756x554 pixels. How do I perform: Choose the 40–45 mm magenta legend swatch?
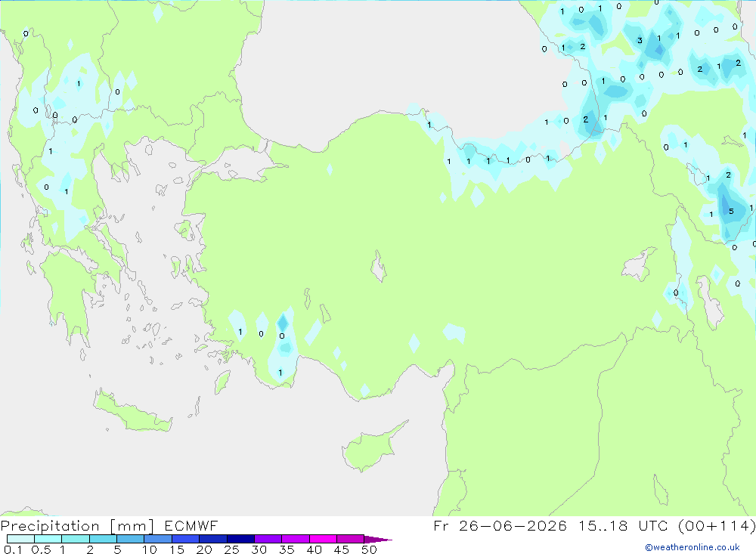pyautogui.click(x=323, y=539)
